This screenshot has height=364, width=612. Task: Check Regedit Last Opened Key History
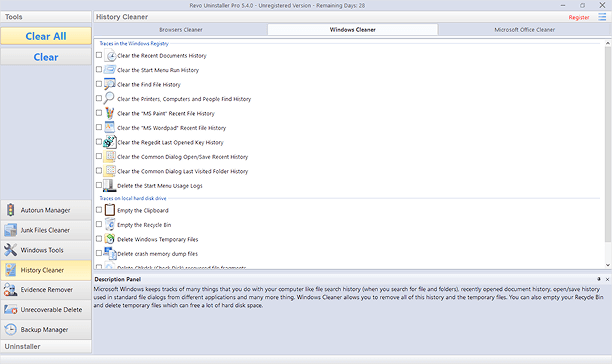coord(99,142)
